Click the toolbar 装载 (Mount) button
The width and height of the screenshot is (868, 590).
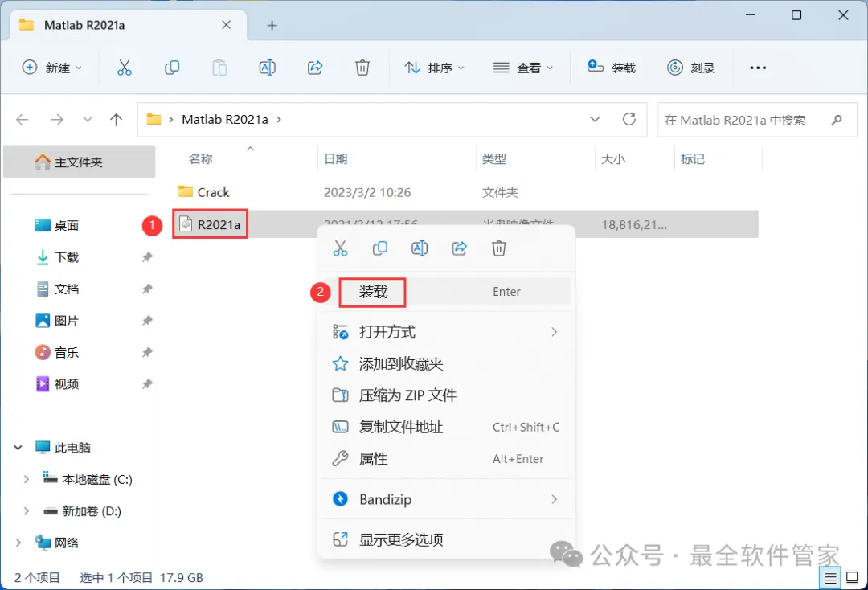click(611, 68)
